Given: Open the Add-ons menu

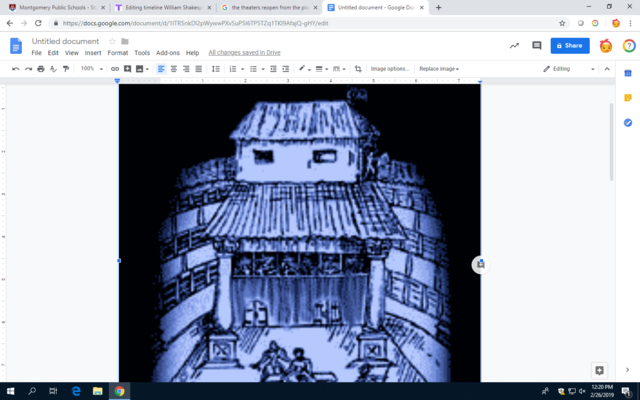Looking at the screenshot, I should pos(168,53).
